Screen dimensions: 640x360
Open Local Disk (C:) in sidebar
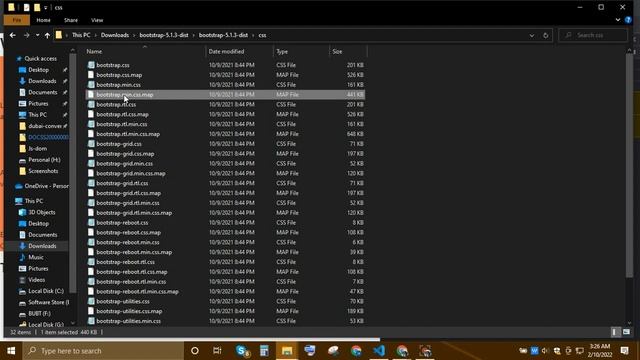tap(46, 291)
